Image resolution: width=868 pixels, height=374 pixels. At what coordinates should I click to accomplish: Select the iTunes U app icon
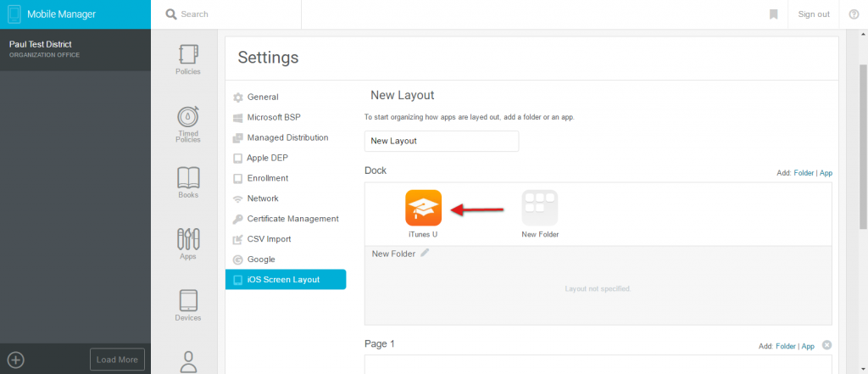[424, 208]
